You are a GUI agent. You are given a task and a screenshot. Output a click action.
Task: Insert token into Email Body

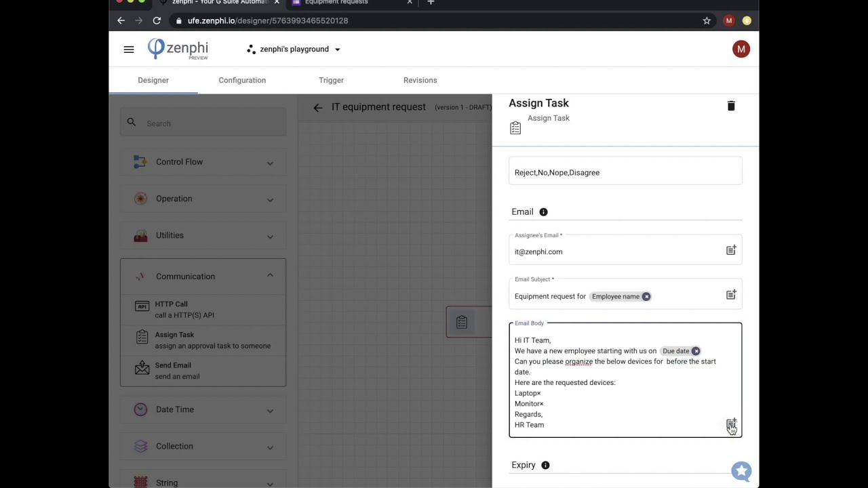tap(731, 424)
